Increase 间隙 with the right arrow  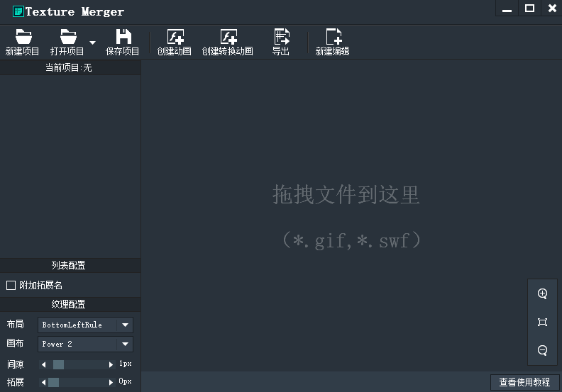(x=111, y=364)
